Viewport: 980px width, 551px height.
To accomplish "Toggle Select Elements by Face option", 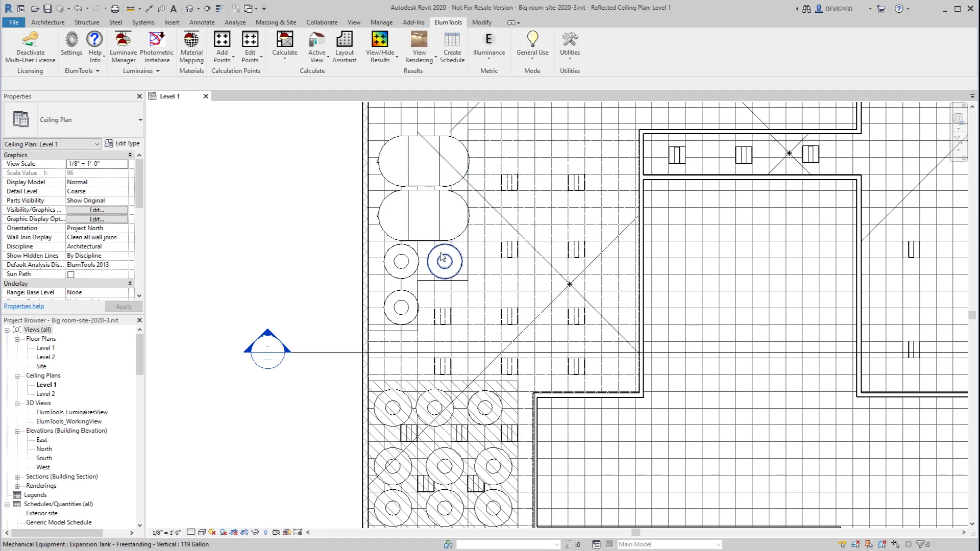I will [882, 544].
